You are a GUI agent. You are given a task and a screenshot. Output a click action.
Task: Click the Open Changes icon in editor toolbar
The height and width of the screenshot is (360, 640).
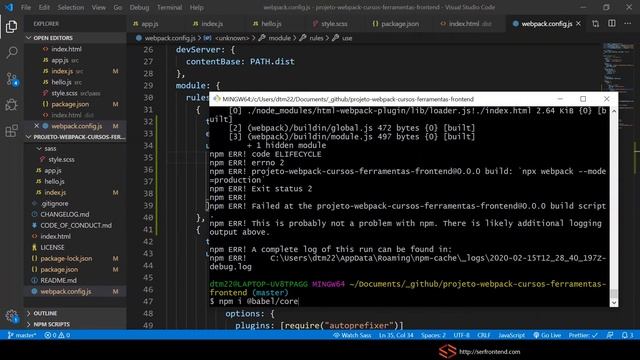coord(596,24)
